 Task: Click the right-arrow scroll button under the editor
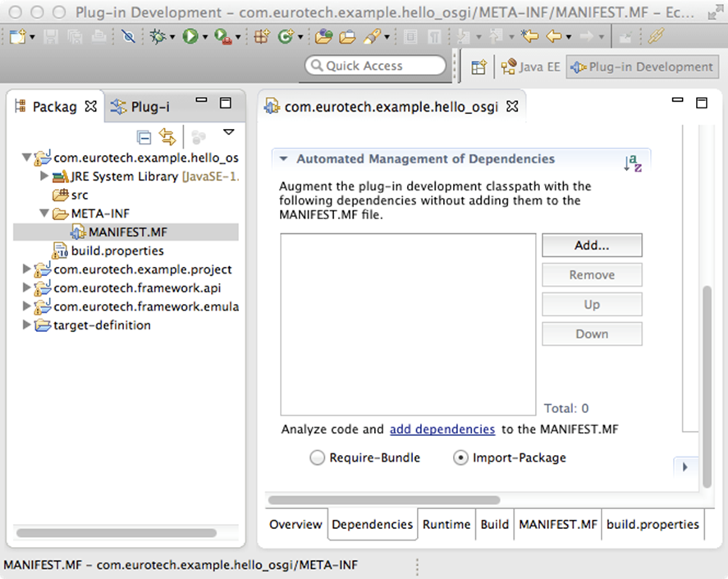pos(685,467)
